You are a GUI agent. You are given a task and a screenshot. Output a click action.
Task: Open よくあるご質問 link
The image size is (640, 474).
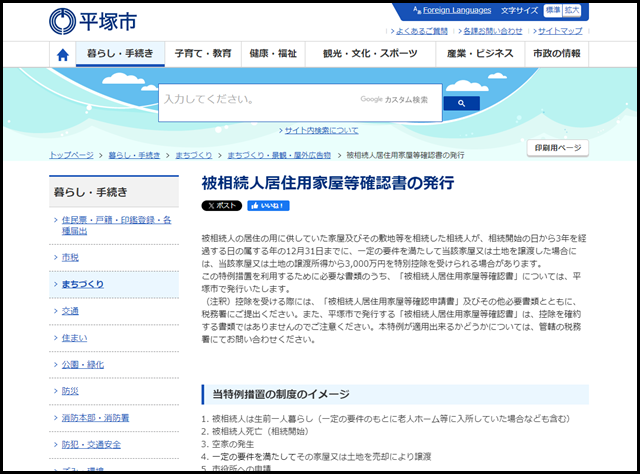coord(422,31)
